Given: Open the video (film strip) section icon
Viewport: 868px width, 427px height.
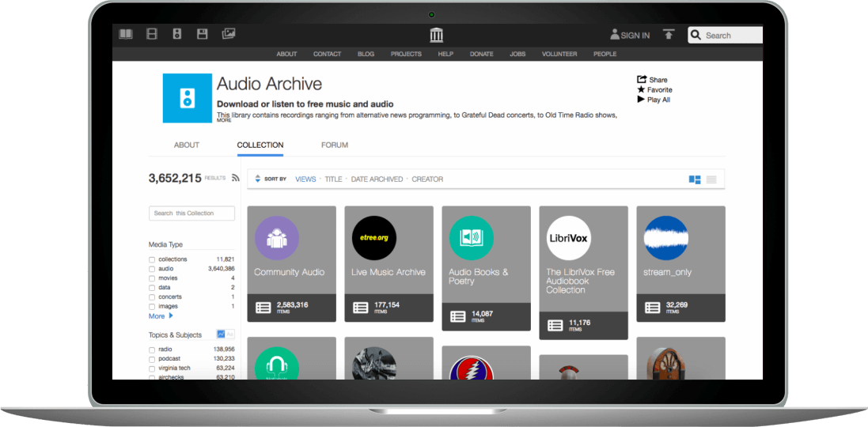Looking at the screenshot, I should (152, 34).
